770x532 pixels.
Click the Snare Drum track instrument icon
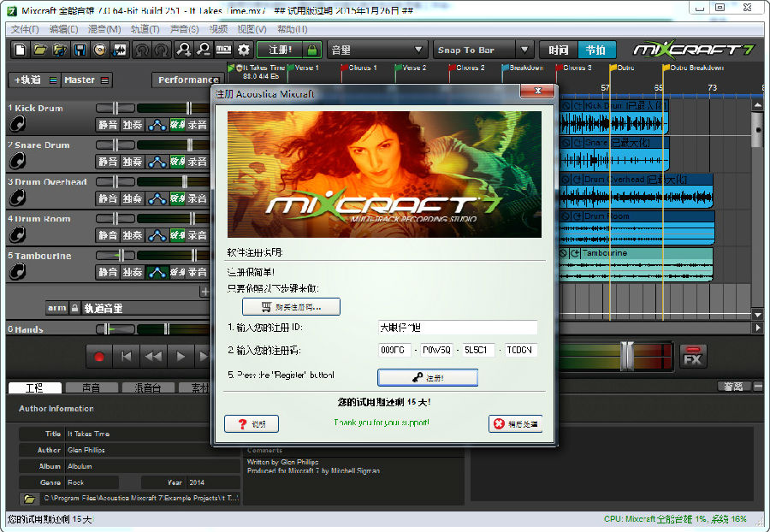pos(18,161)
